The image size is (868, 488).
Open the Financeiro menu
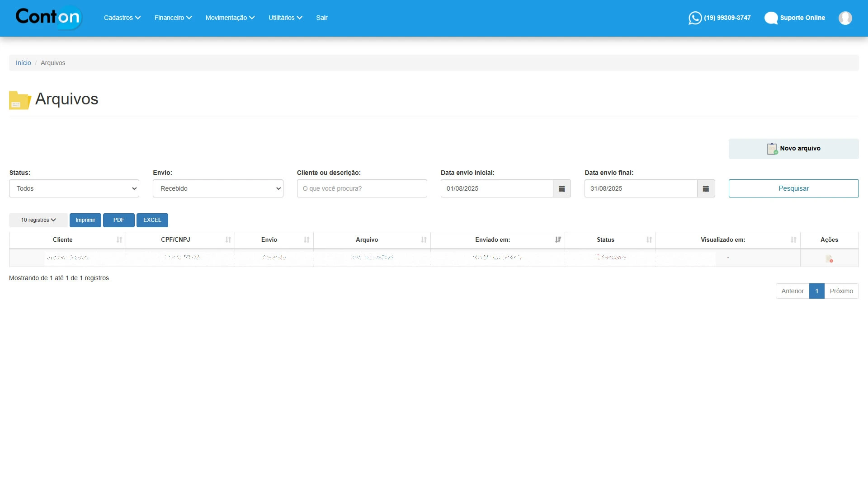coord(173,18)
